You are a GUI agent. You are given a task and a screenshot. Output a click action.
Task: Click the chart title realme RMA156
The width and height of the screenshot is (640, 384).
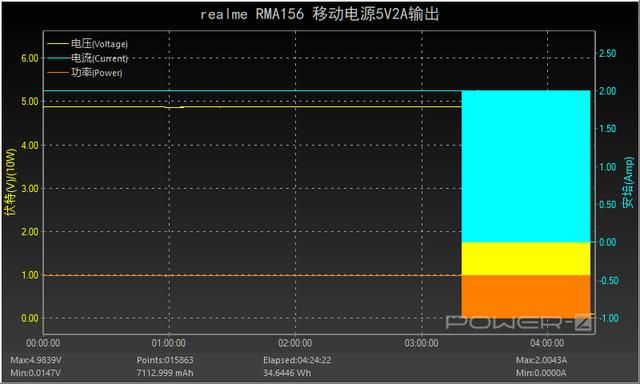coord(252,15)
